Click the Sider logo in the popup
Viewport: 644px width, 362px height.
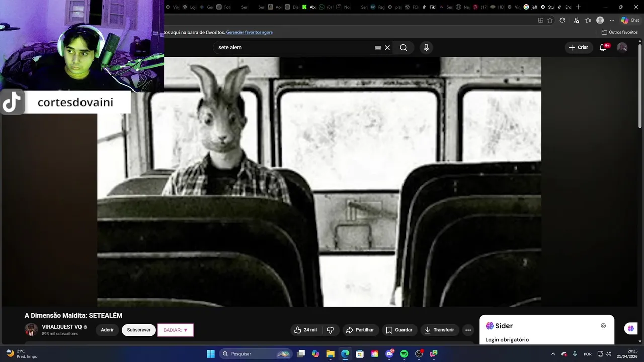499,326
